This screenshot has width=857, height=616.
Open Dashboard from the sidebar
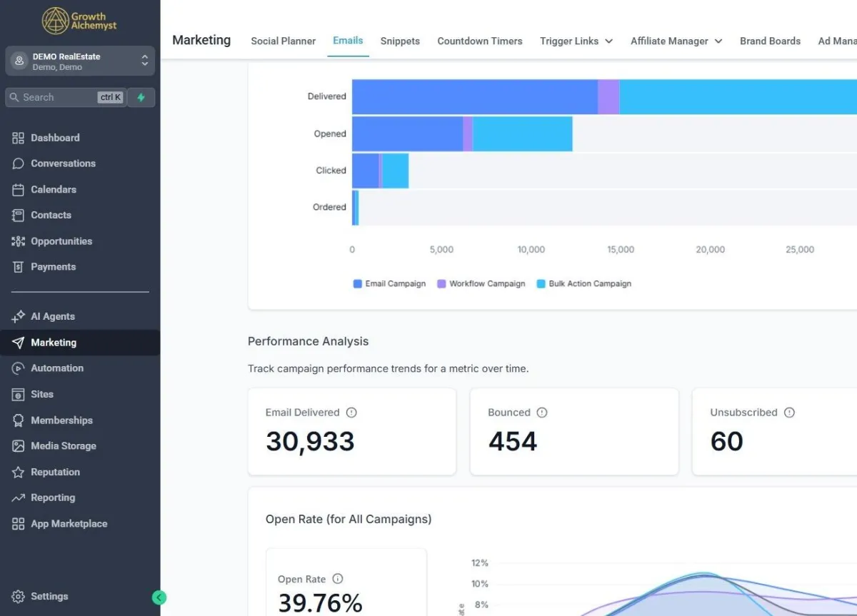pos(80,138)
